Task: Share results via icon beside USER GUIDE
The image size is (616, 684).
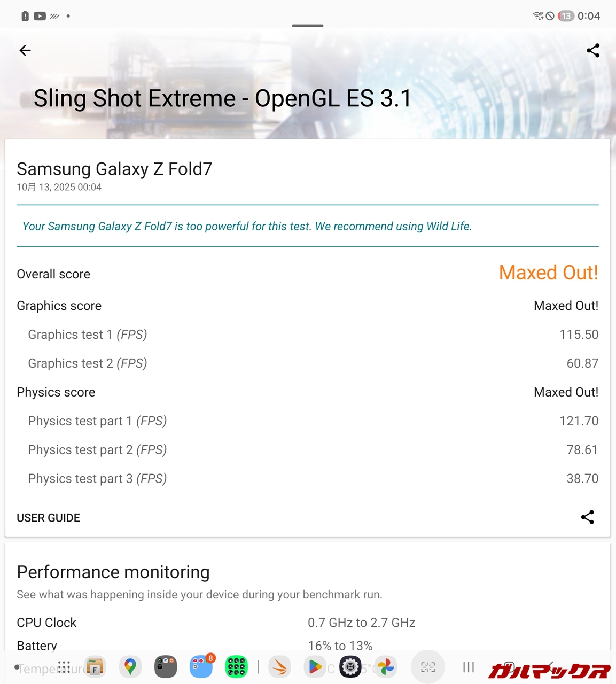Action: [587, 517]
